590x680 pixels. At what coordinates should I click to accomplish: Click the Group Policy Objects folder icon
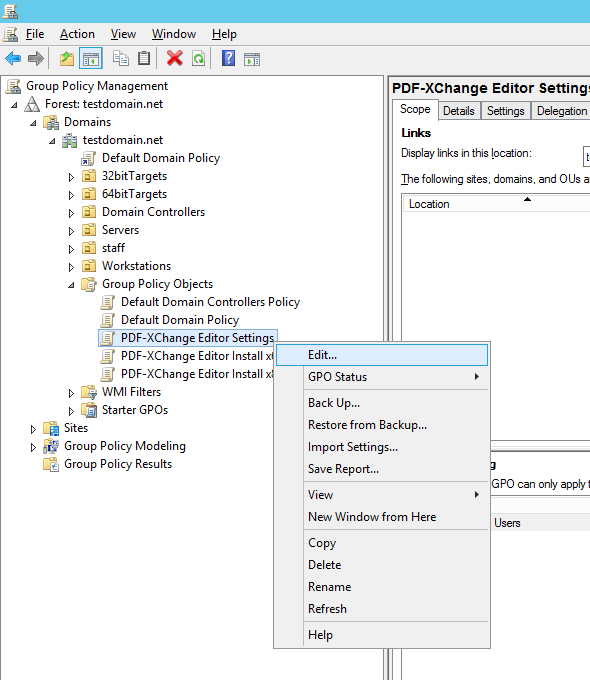(x=89, y=284)
